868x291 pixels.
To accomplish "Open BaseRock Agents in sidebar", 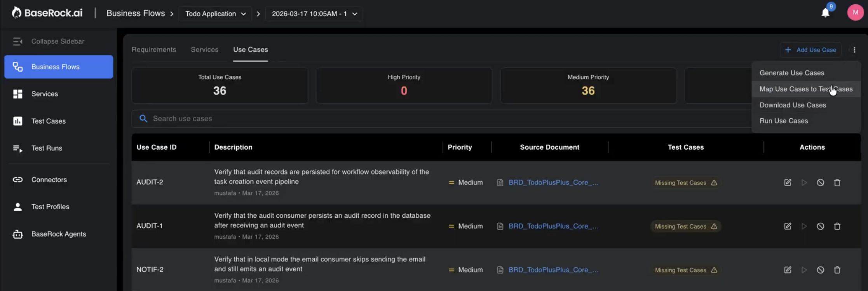I will pyautogui.click(x=58, y=234).
